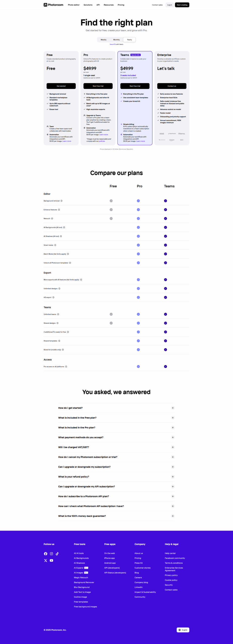Open the Instagram icon in footer
The image size is (233, 644).
(51, 554)
